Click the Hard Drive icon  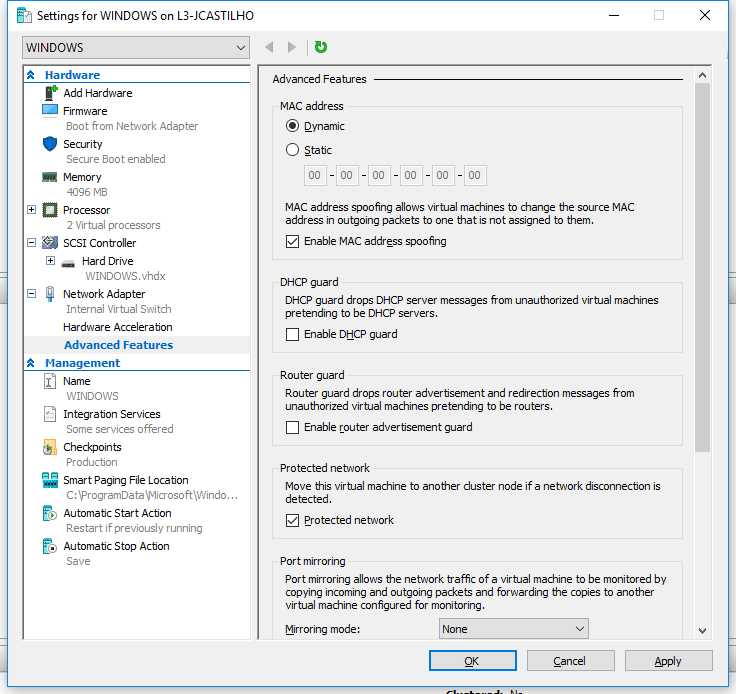pyautogui.click(x=68, y=262)
